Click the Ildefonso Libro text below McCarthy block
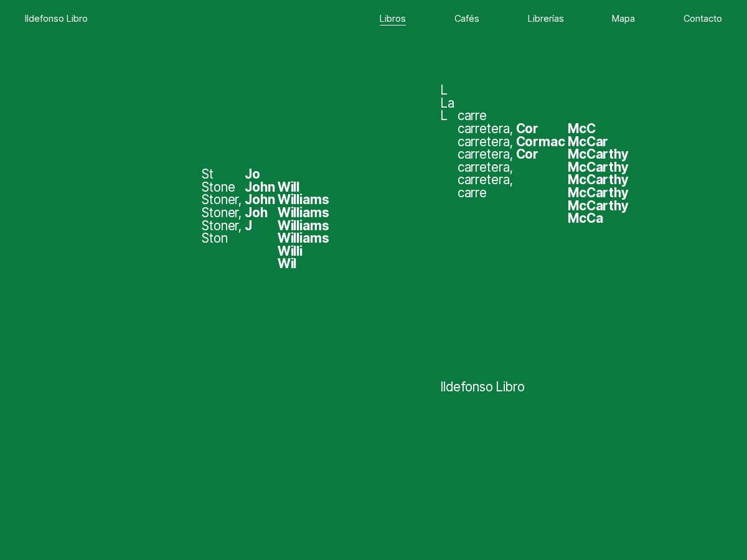Image resolution: width=747 pixels, height=560 pixels. (482, 387)
